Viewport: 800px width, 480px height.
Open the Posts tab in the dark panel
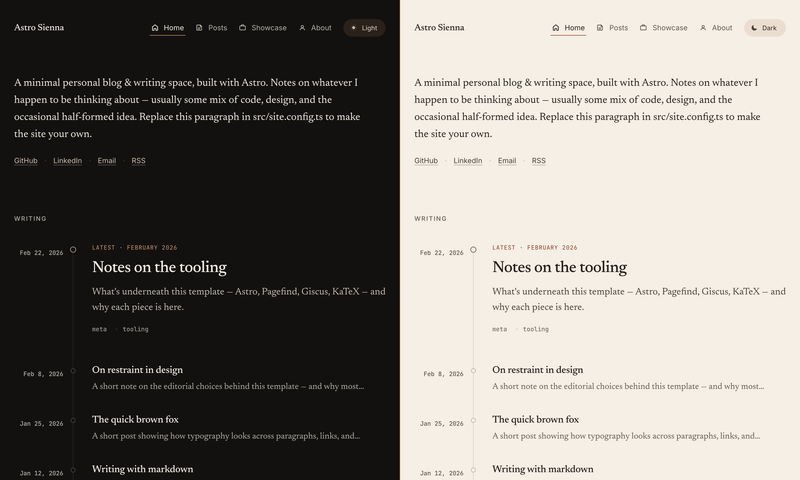pos(212,28)
